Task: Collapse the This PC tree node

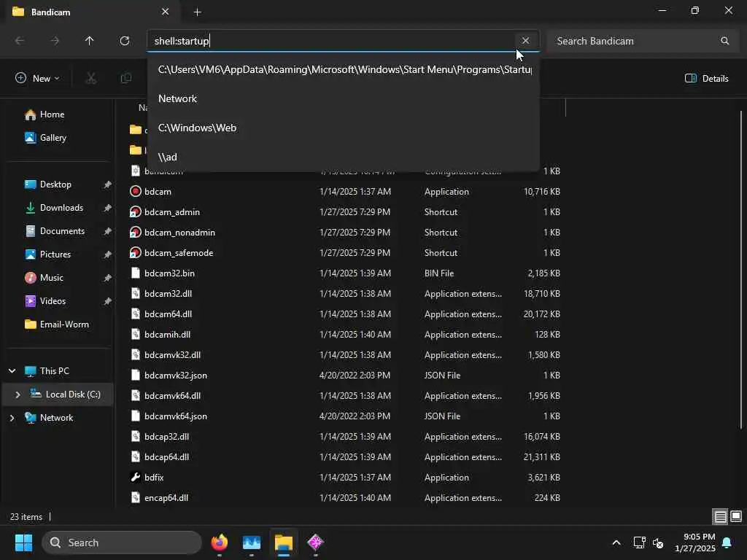Action: pyautogui.click(x=12, y=371)
